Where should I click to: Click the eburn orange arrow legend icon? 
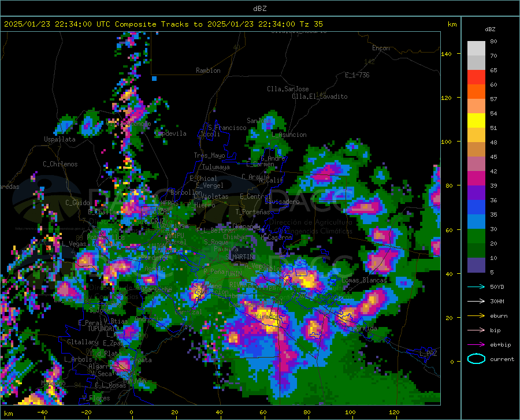476,315
